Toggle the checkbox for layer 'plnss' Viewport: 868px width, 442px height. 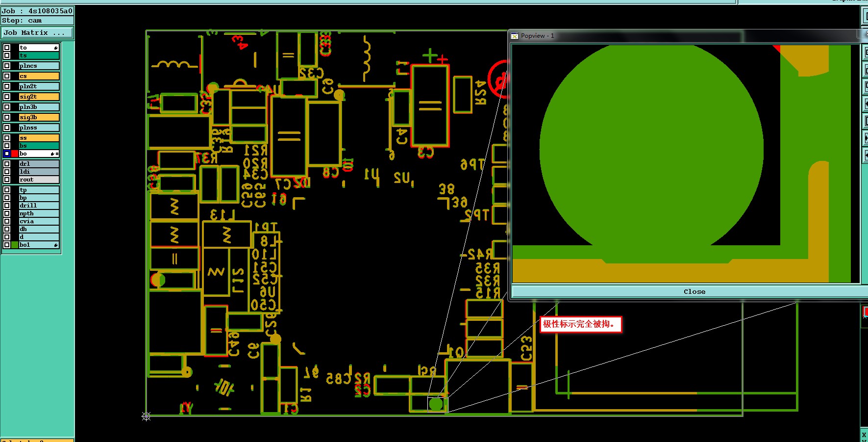point(7,128)
